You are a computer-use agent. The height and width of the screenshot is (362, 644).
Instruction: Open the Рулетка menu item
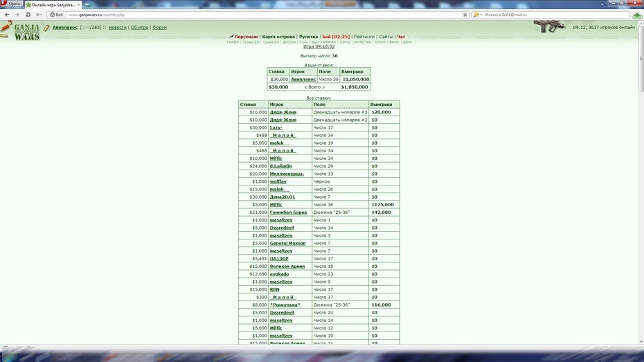tap(308, 37)
